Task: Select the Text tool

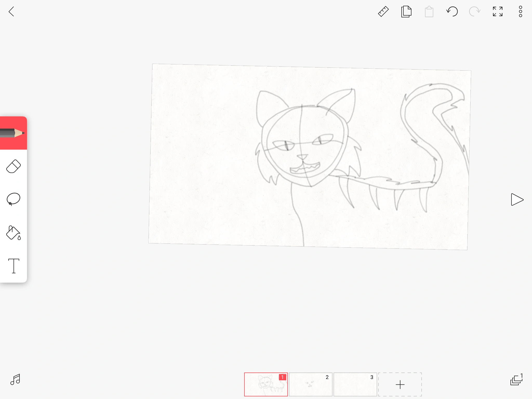Action: point(14,266)
